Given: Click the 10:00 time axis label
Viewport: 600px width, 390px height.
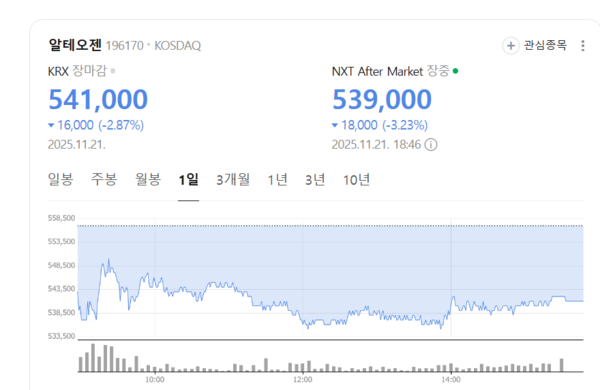Looking at the screenshot, I should [155, 380].
